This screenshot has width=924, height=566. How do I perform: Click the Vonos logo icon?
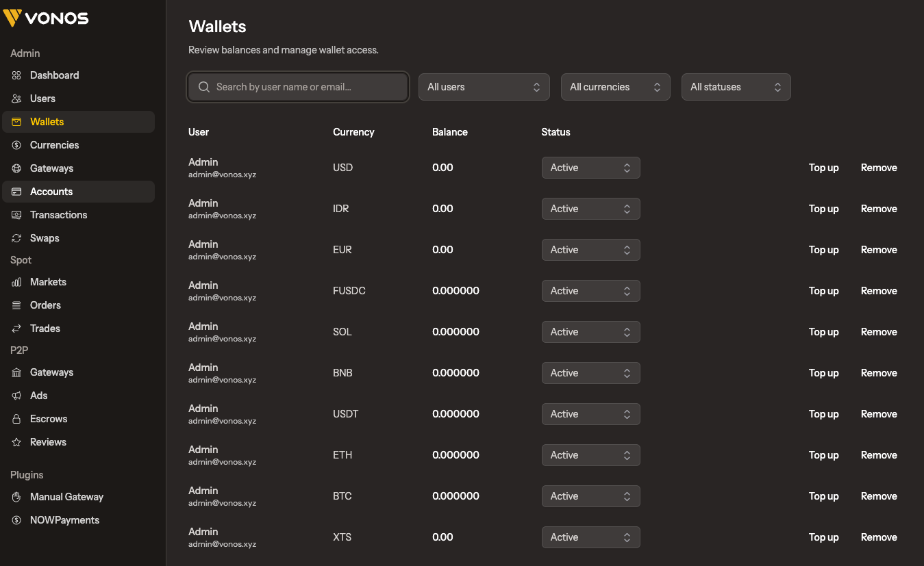click(x=12, y=18)
